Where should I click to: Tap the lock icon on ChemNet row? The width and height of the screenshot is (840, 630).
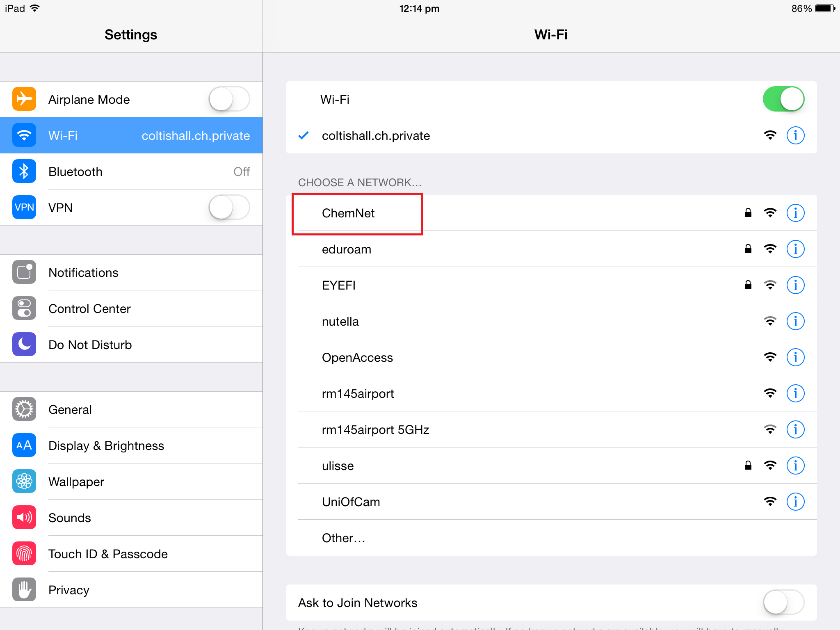click(x=748, y=212)
